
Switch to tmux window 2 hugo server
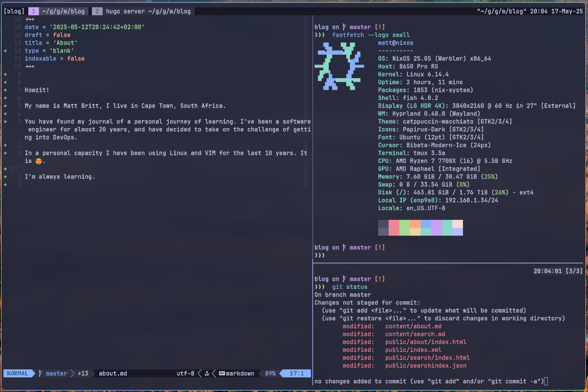(x=143, y=11)
